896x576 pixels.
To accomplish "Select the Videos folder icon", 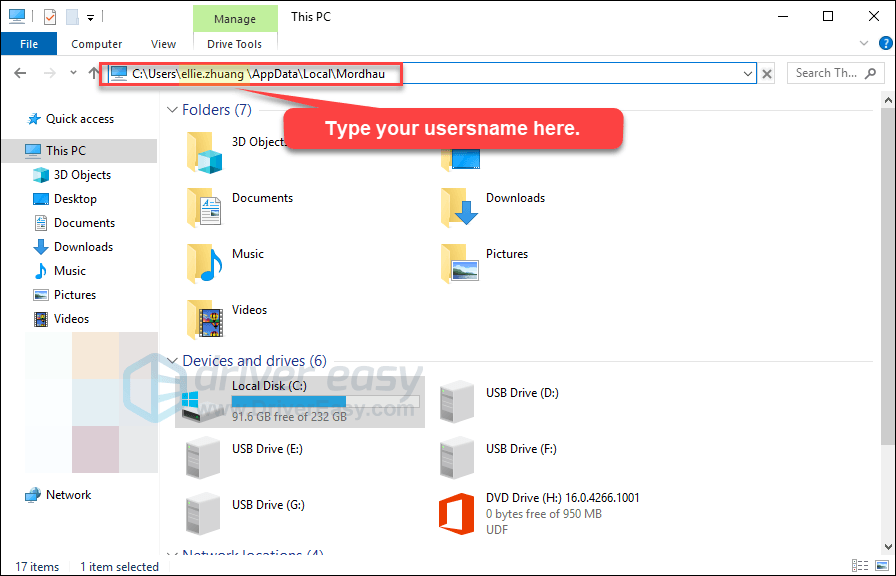I will (204, 321).
